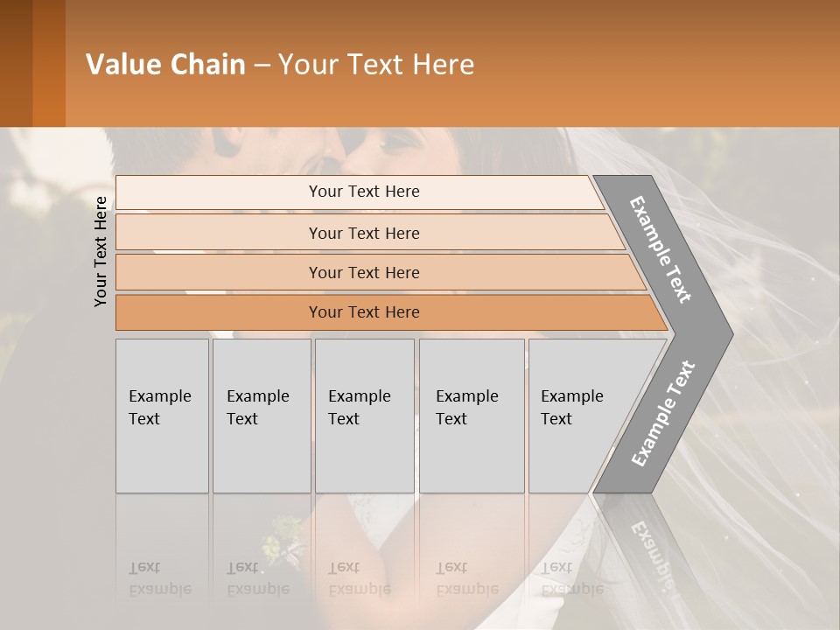The width and height of the screenshot is (840, 630).
Task: Select the upper "Example Text" arrow segment
Action: [x=662, y=251]
